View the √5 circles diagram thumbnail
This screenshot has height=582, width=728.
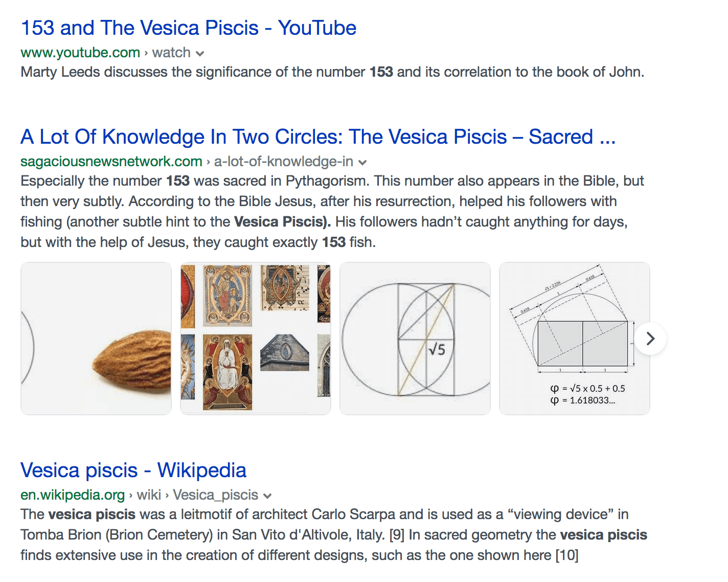(x=415, y=339)
